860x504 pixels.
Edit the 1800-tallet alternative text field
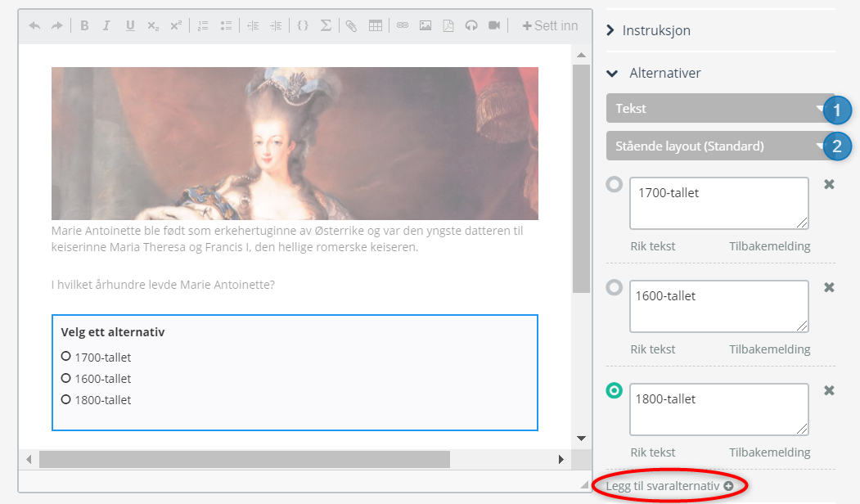(719, 409)
